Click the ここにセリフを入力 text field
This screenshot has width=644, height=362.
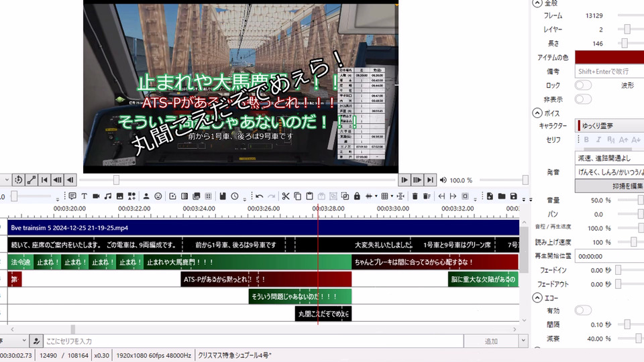tap(254, 341)
